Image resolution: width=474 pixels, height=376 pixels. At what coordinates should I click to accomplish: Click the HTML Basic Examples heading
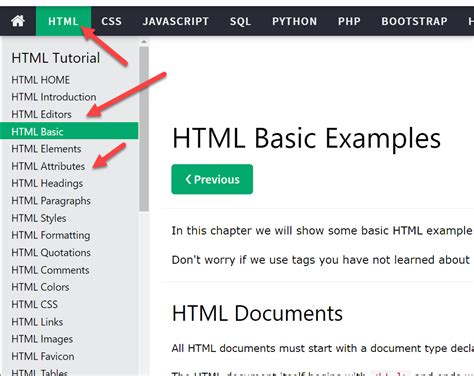[x=306, y=138]
